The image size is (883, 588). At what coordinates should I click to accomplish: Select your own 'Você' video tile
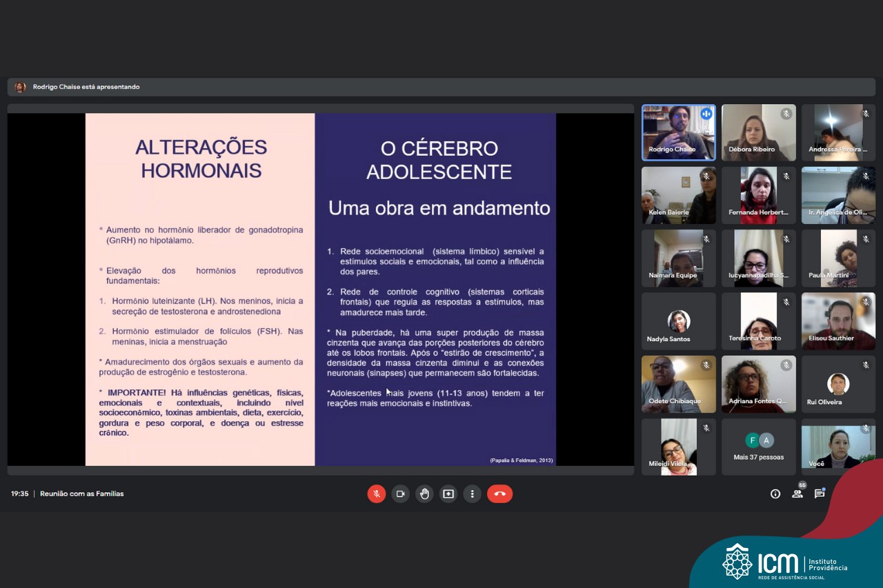coord(838,447)
